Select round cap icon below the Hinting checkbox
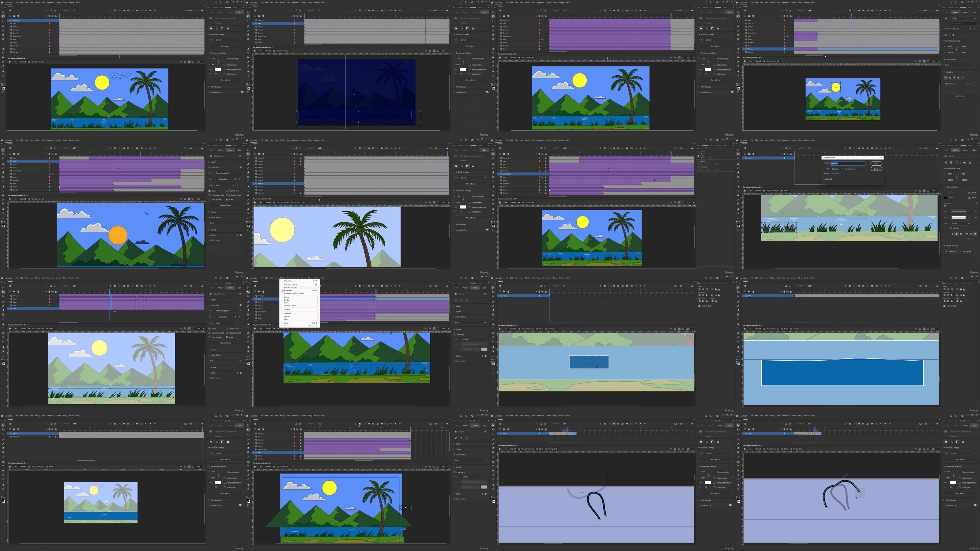Viewport: 980px width, 551px height. tap(957, 234)
